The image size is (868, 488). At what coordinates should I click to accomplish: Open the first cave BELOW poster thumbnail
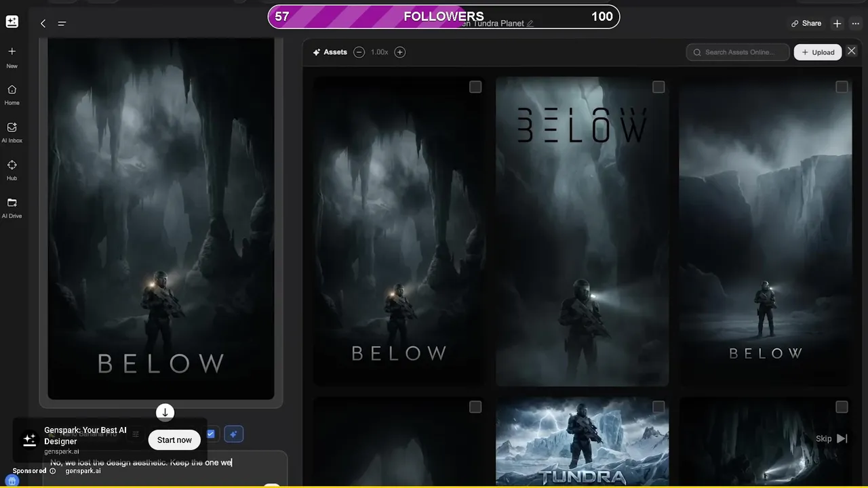point(399,231)
